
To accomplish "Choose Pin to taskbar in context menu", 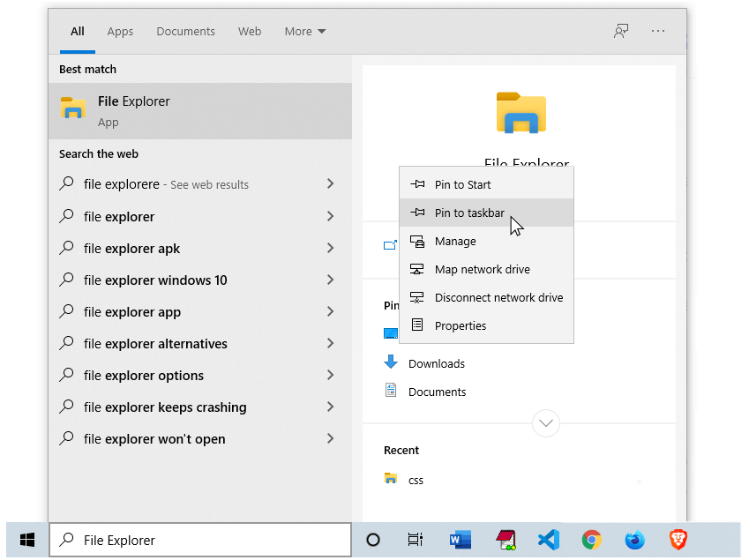I will tap(486, 213).
